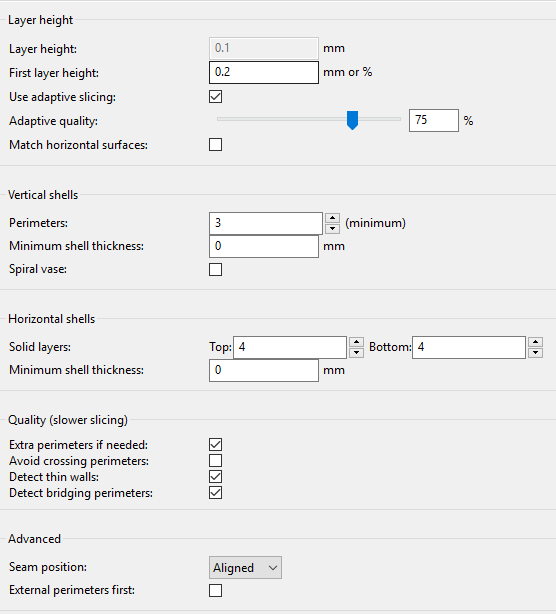Decrease Perimeters with the down arrow
The width and height of the screenshot is (556, 614).
(332, 228)
